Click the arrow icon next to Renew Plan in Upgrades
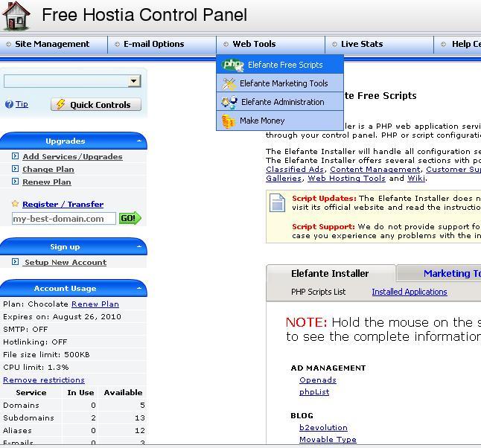Viewport: 481px width, 448px height. point(15,182)
